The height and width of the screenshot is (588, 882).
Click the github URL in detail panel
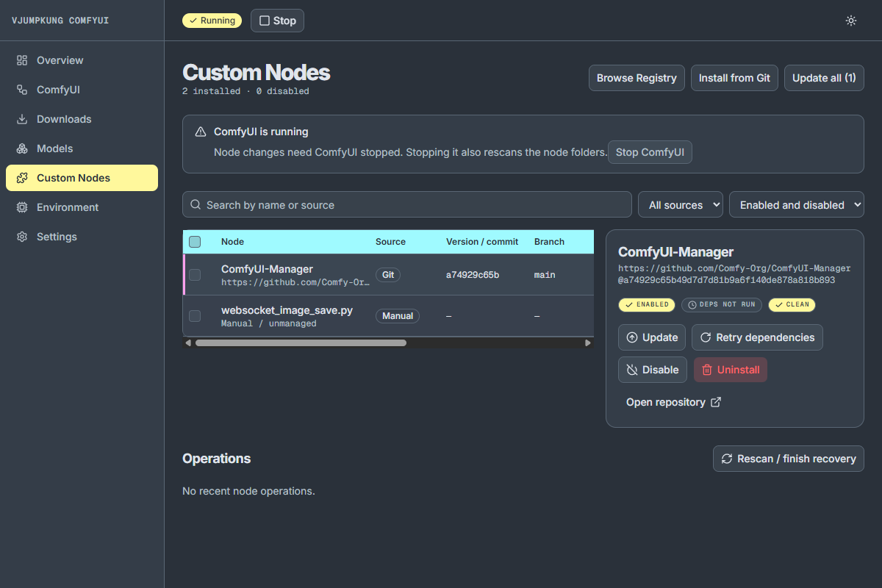point(734,269)
